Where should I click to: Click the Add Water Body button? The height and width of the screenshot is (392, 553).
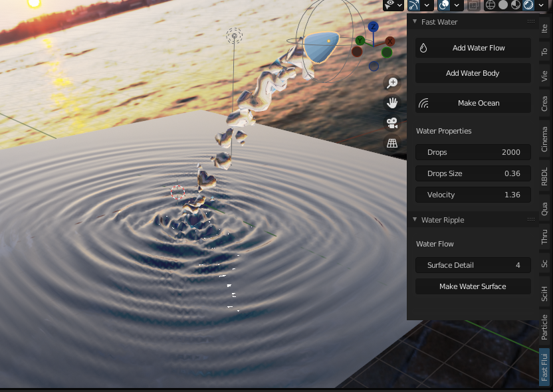coord(473,73)
